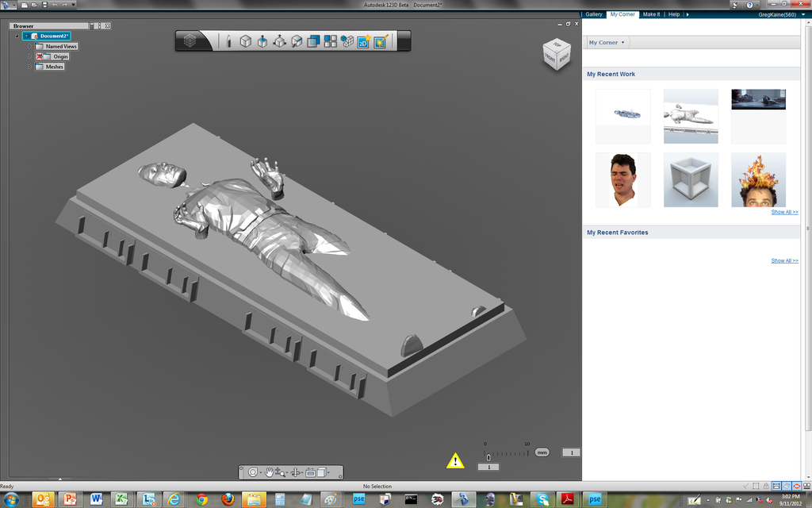Screen dimensions: 812x508
Task: Select the pencil Sketch tool
Action: click(x=228, y=41)
